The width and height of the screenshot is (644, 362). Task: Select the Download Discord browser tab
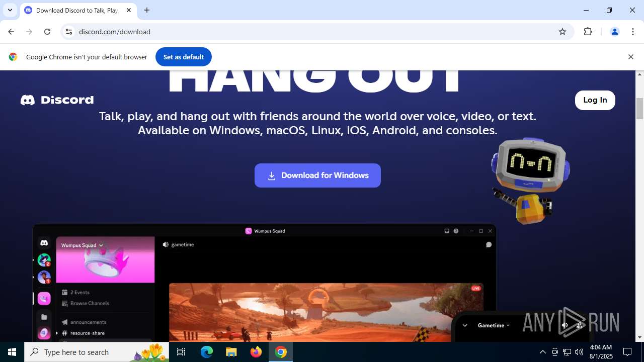coord(78,11)
